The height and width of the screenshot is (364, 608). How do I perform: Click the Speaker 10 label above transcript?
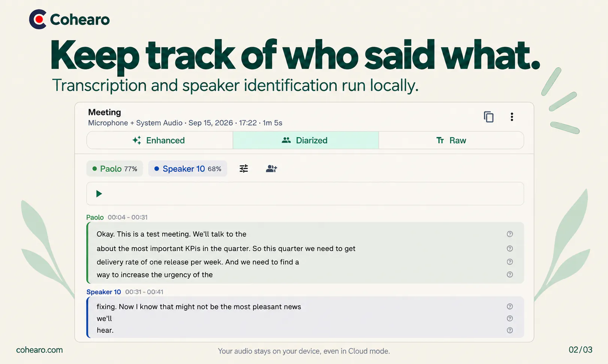coord(104,292)
